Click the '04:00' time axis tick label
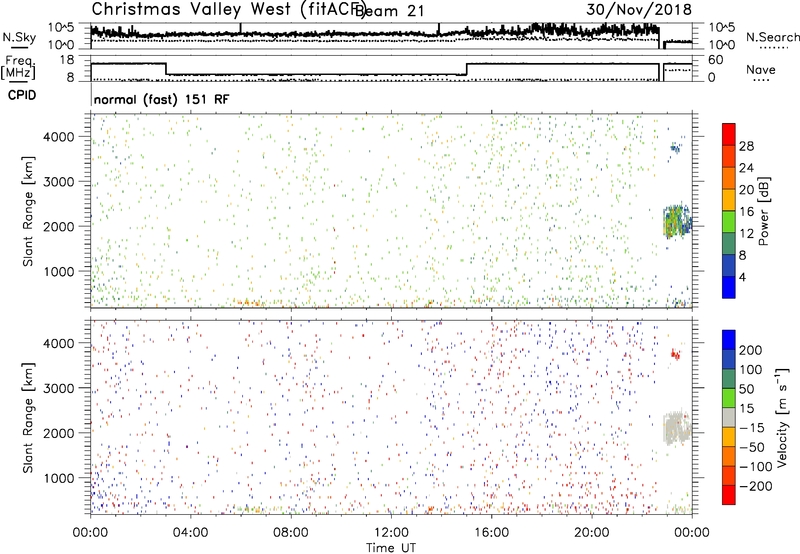The height and width of the screenshot is (554, 800). [190, 533]
